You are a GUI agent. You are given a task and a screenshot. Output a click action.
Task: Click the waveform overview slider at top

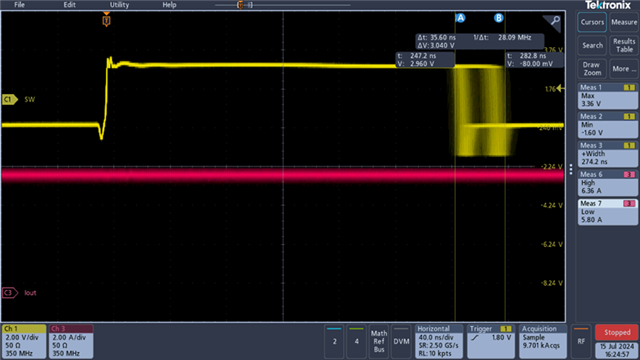pos(282,5)
